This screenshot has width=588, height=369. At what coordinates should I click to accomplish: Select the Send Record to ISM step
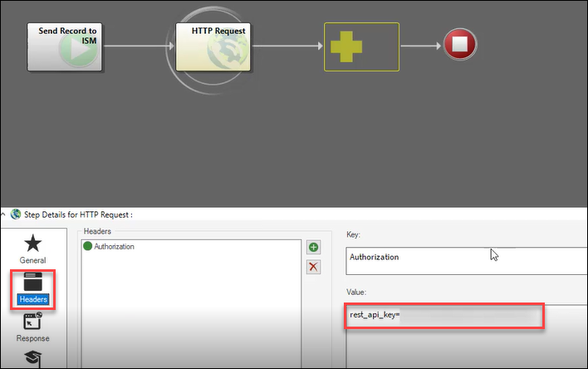(68, 46)
